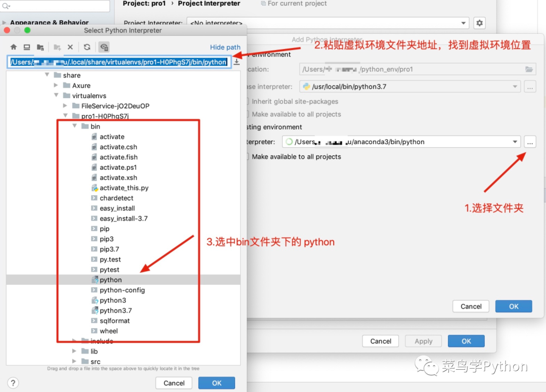Expand the lib folder

[x=74, y=351]
